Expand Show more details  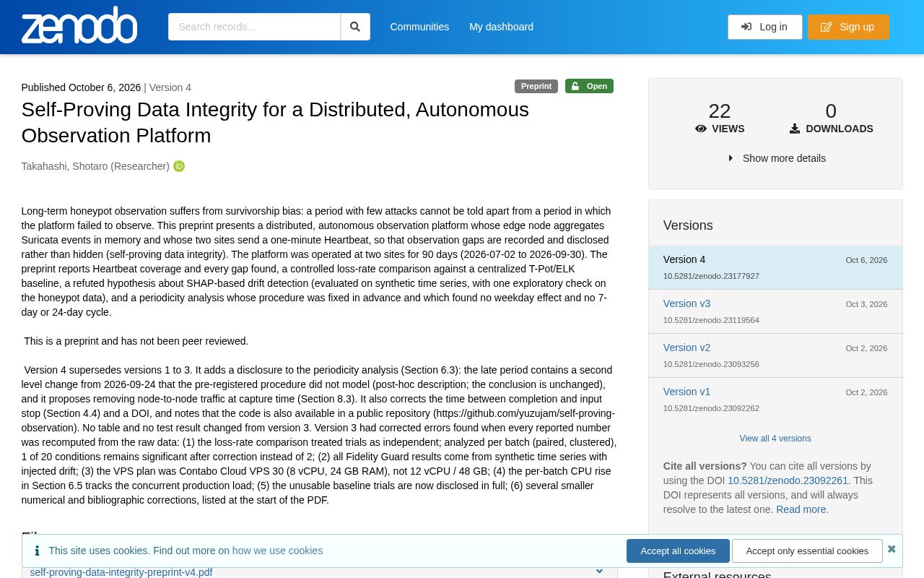click(777, 158)
